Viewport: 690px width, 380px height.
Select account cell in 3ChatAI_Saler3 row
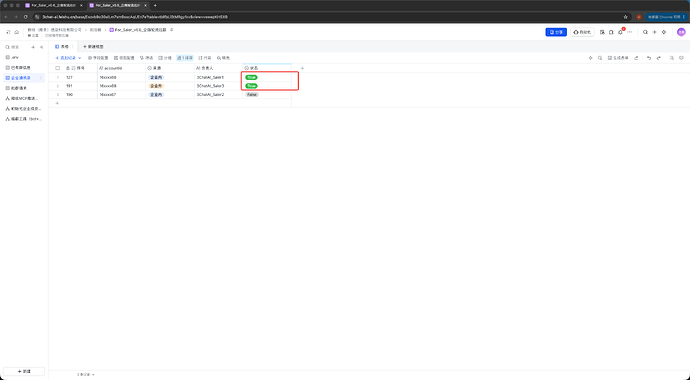(121, 86)
